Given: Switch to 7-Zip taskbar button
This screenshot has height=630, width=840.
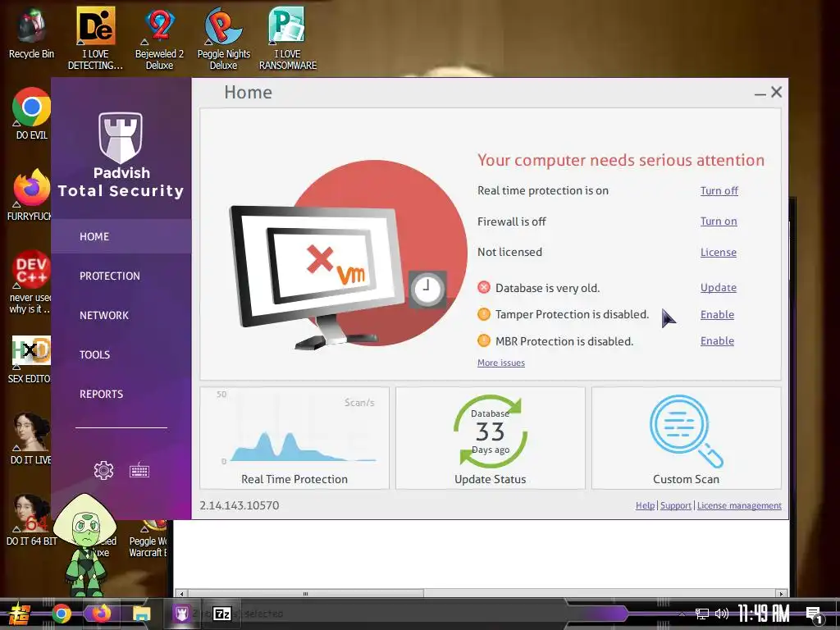Looking at the screenshot, I should click(x=221, y=614).
